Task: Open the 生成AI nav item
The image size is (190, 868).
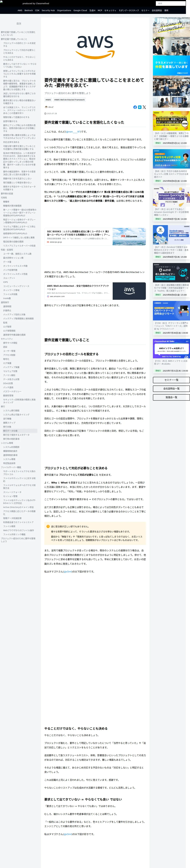Action: tap(93, 10)
